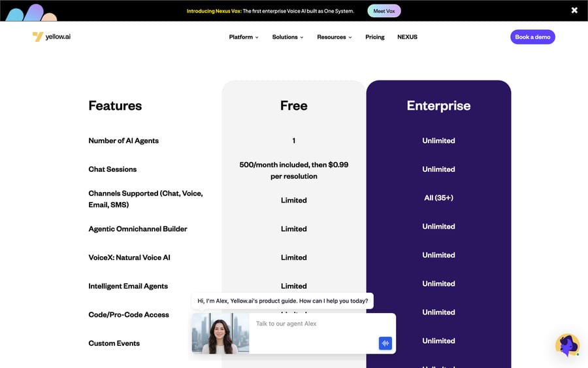Open the Pricing page link
The image size is (588, 368).
(374, 37)
